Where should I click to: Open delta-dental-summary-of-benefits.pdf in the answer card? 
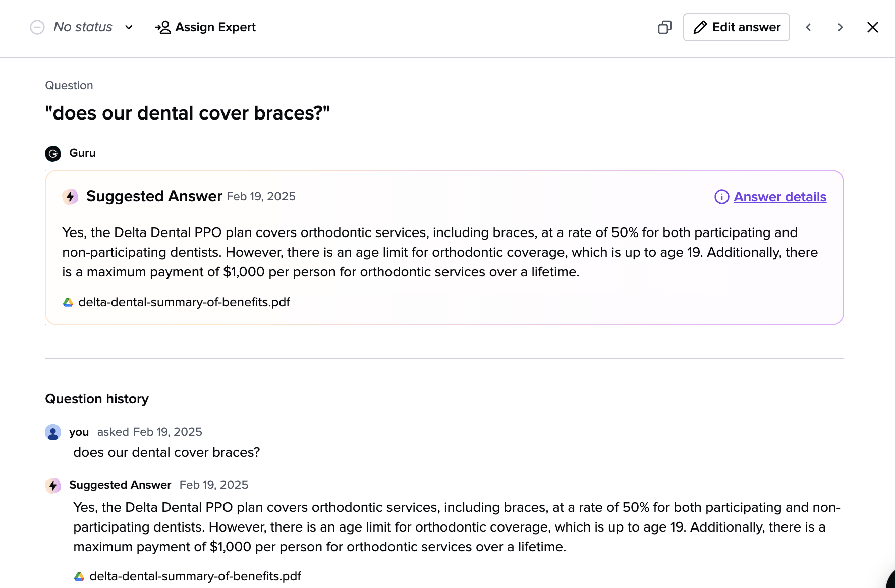(184, 302)
